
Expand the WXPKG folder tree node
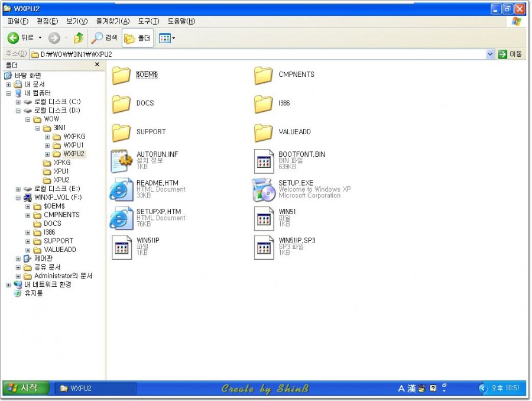coord(47,137)
